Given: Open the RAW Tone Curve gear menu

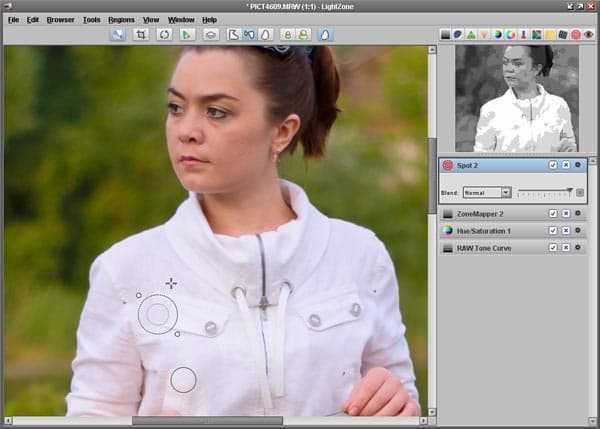Looking at the screenshot, I should pos(578,248).
